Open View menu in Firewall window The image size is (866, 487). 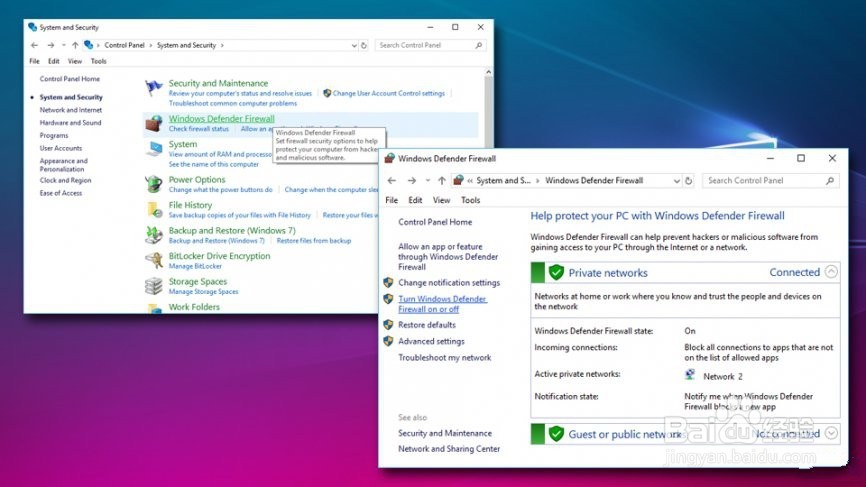(441, 200)
